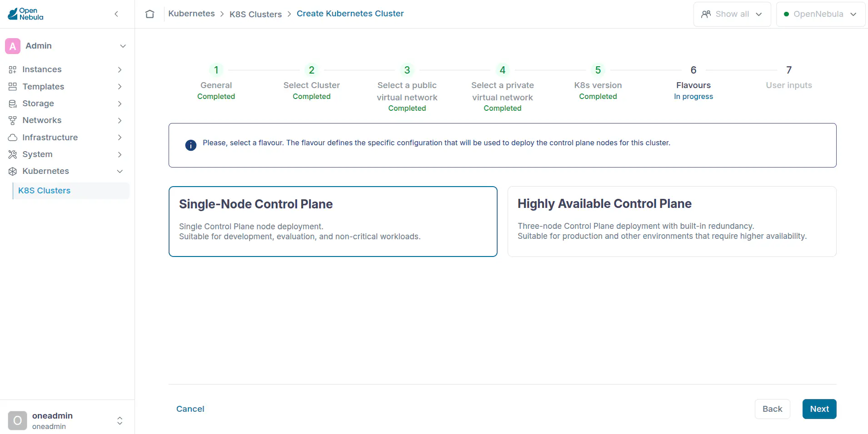Click the pink Admin avatar icon
Image resolution: width=868 pixels, height=434 pixels.
pos(13,46)
